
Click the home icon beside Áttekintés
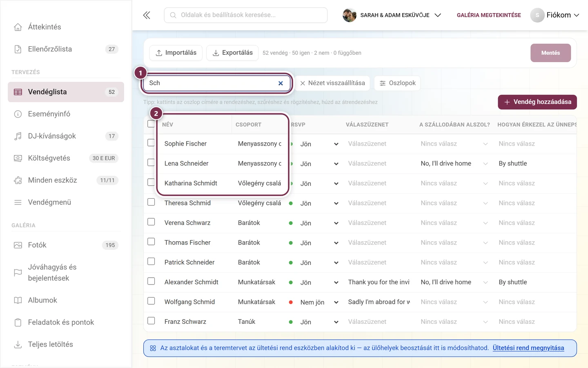18,27
